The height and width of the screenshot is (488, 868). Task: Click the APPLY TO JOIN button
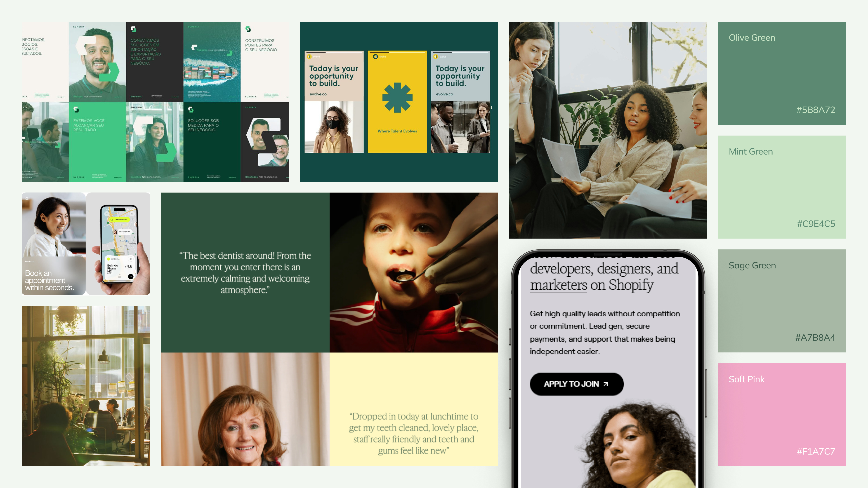pyautogui.click(x=577, y=384)
